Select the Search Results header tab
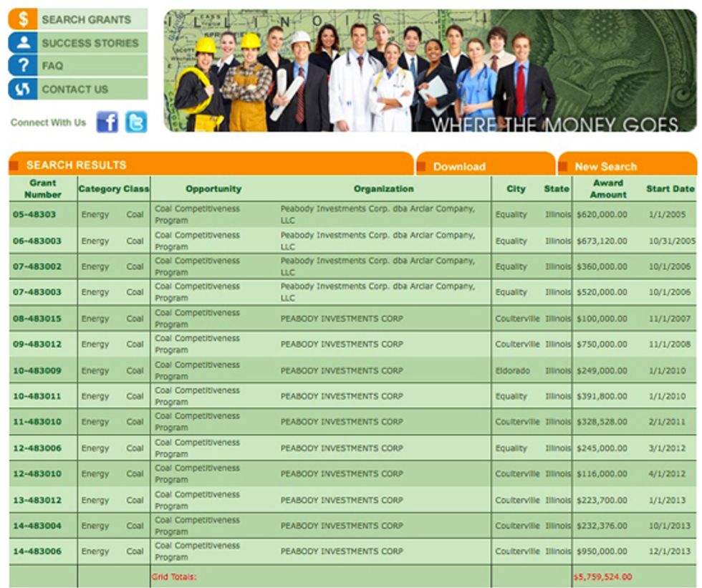This screenshot has height=588, width=702. pos(211,163)
